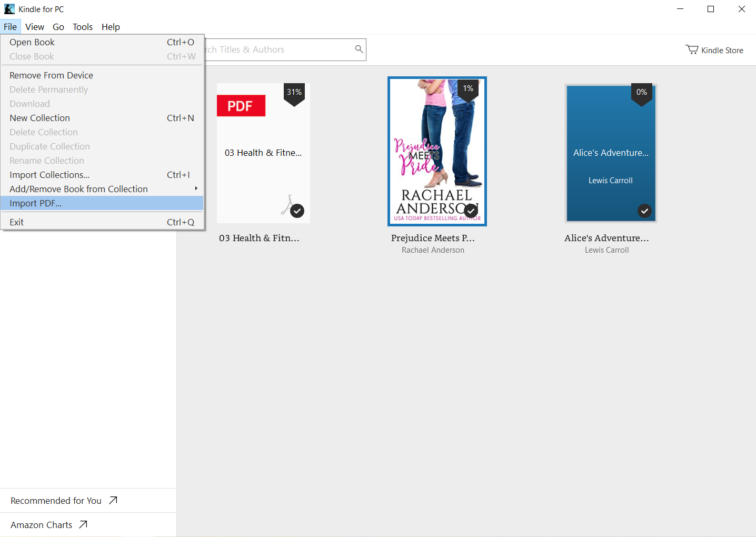
Task: Click the search magnifier icon
Action: [359, 49]
